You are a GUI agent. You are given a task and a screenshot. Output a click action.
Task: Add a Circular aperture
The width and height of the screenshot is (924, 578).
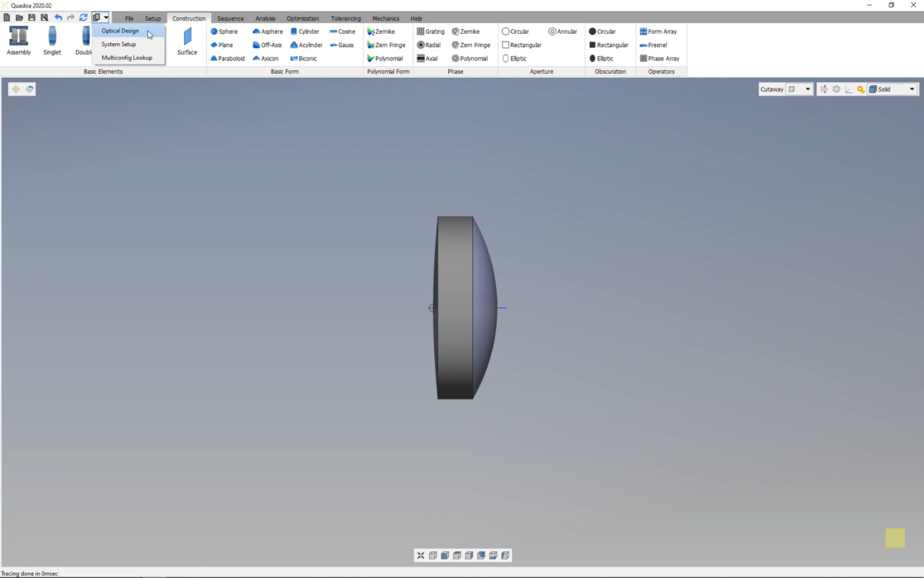point(516,32)
